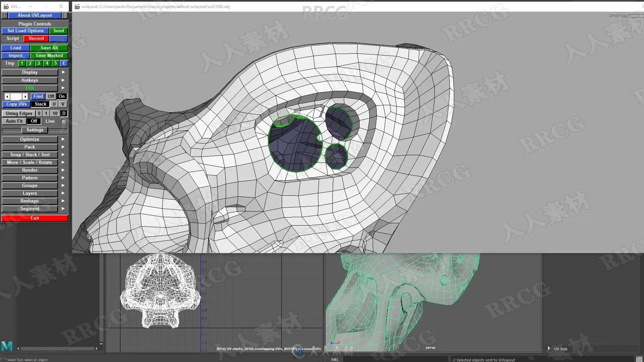Viewport: 644px width, 362px height.
Task: Expand the Optimize section arrow
Action: click(x=63, y=139)
